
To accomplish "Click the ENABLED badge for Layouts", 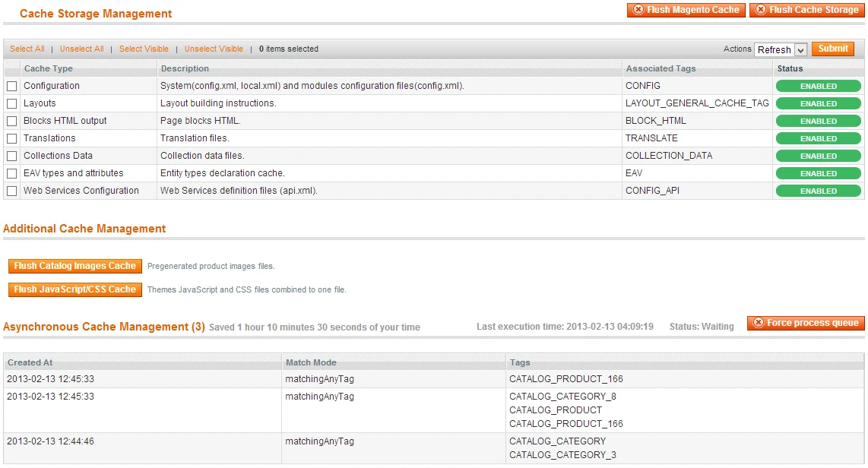I will pos(818,103).
